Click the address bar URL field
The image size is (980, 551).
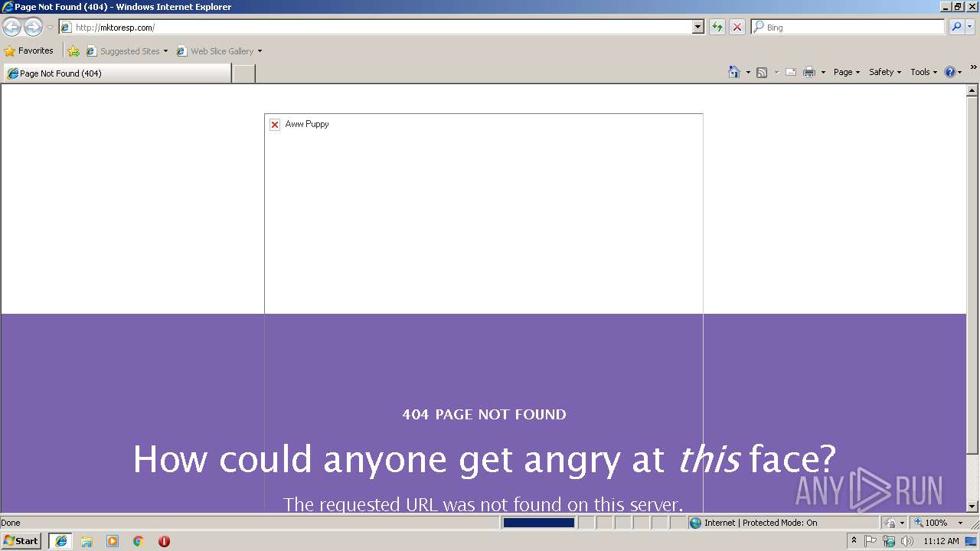pyautogui.click(x=375, y=28)
